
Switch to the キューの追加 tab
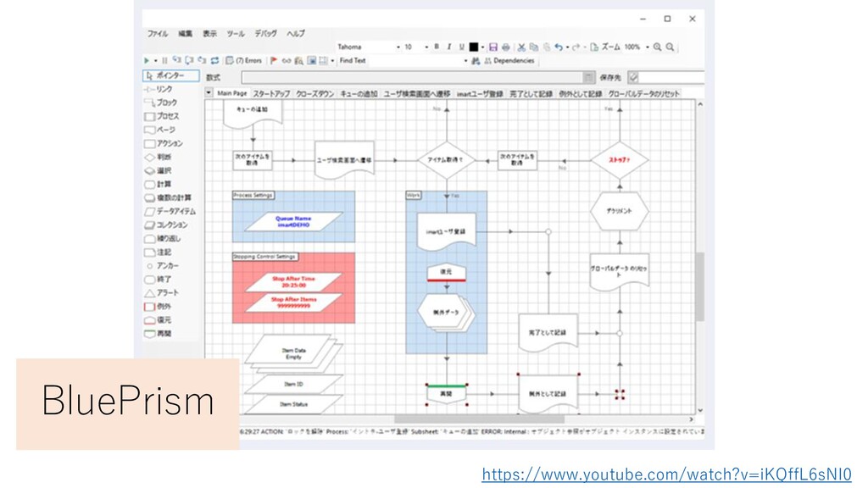[359, 94]
